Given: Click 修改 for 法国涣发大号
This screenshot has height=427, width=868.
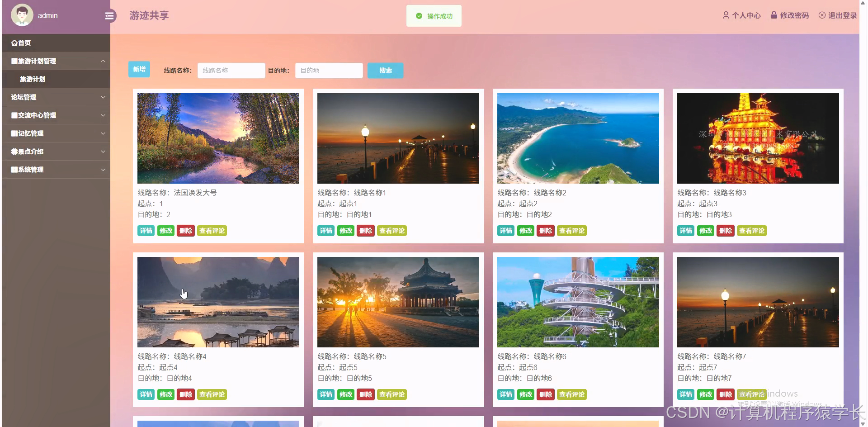Looking at the screenshot, I should tap(166, 231).
